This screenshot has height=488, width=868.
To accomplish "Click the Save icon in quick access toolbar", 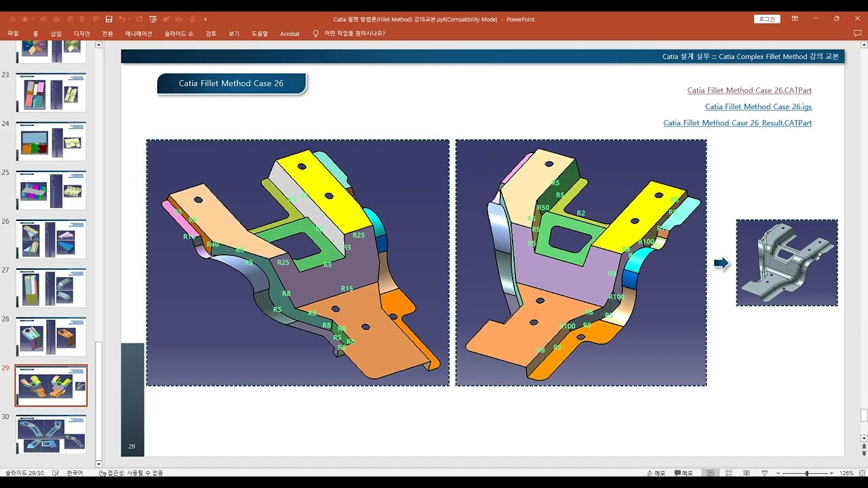I will [108, 20].
